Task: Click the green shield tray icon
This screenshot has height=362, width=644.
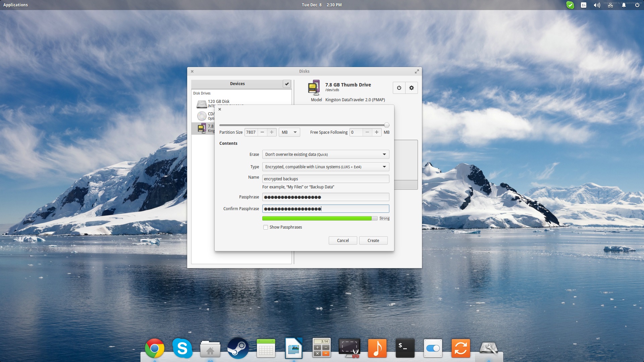Action: click(x=570, y=5)
